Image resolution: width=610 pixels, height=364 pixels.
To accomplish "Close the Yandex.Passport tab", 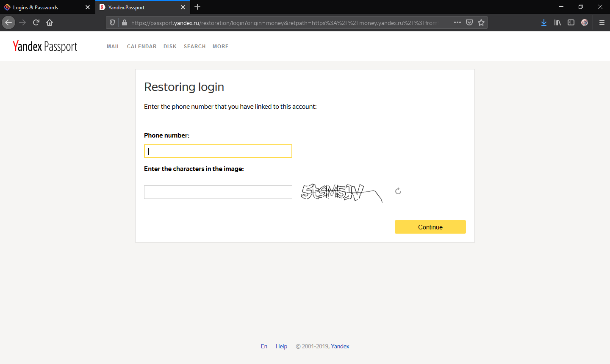I will 183,7.
